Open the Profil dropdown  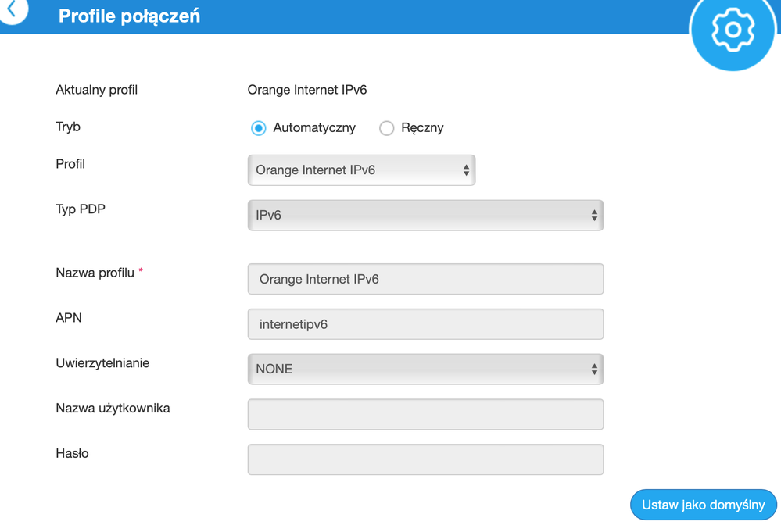point(361,170)
